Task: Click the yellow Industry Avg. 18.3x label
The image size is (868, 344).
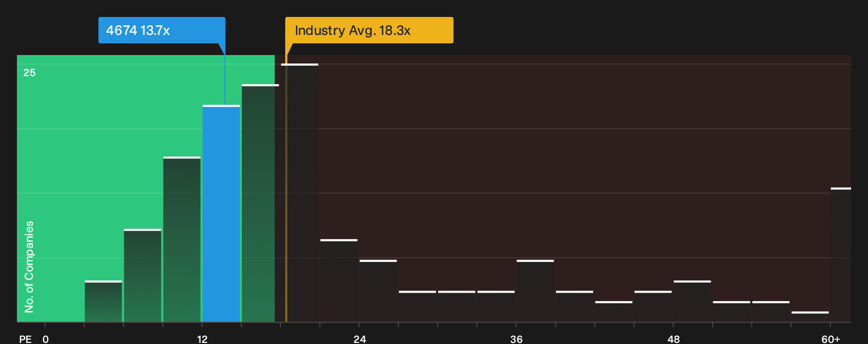Action: (x=369, y=30)
